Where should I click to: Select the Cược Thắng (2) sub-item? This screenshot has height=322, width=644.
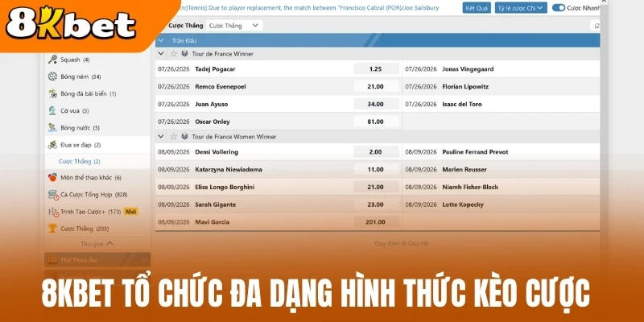(x=97, y=162)
